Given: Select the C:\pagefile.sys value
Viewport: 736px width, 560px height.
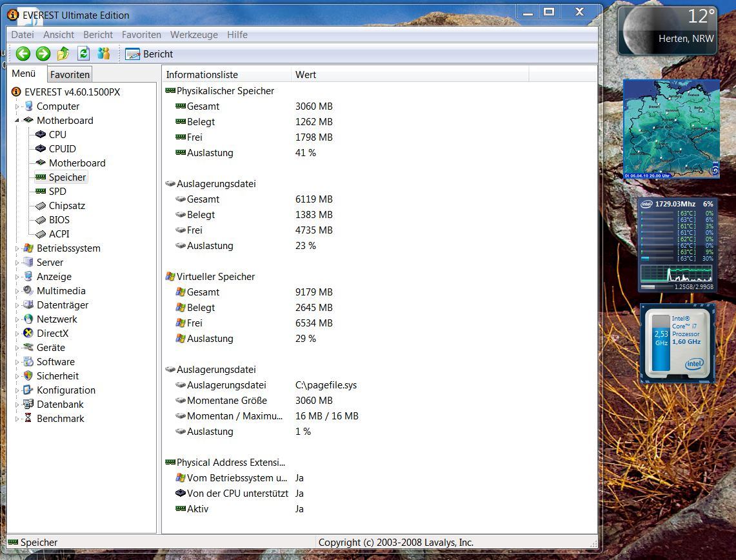Looking at the screenshot, I should 326,385.
